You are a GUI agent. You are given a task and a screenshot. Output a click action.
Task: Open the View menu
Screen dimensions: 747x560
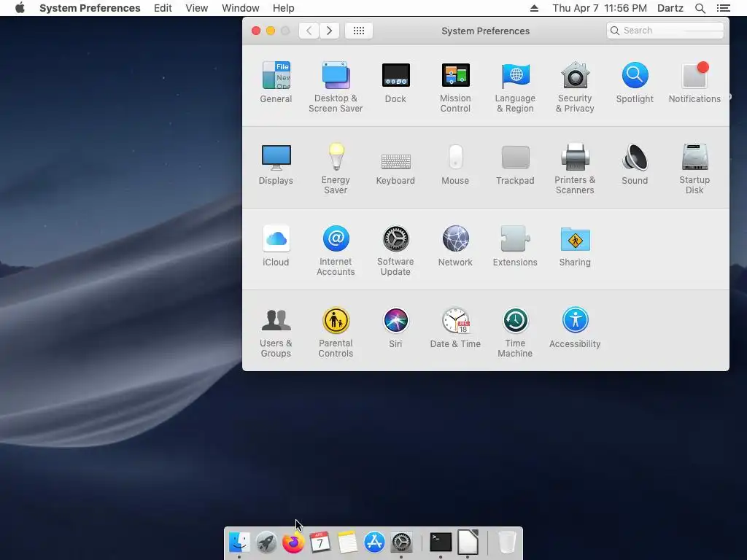click(x=197, y=8)
